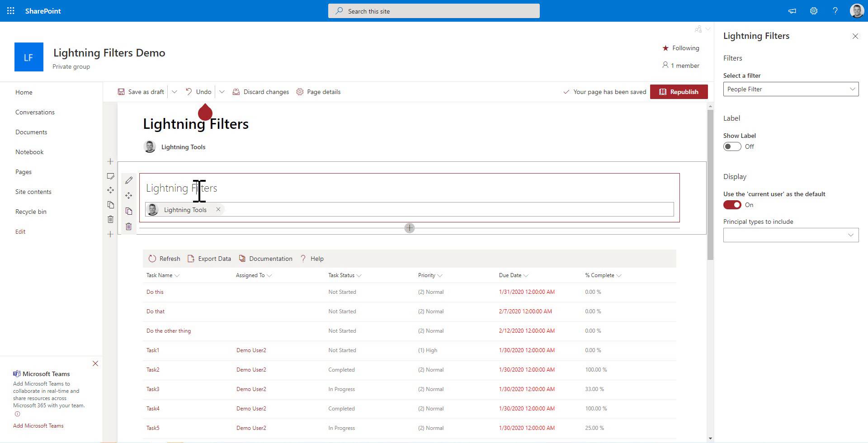Click the page vertical scrollbar thumb

(x=710, y=184)
